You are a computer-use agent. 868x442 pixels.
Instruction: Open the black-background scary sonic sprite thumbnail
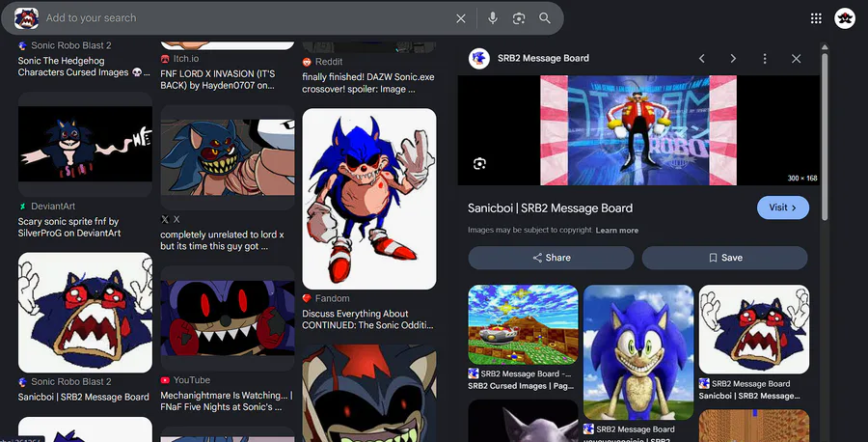click(85, 144)
